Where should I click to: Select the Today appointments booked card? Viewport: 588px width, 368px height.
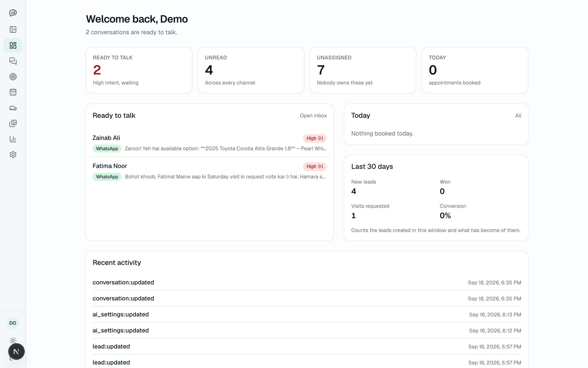click(475, 70)
